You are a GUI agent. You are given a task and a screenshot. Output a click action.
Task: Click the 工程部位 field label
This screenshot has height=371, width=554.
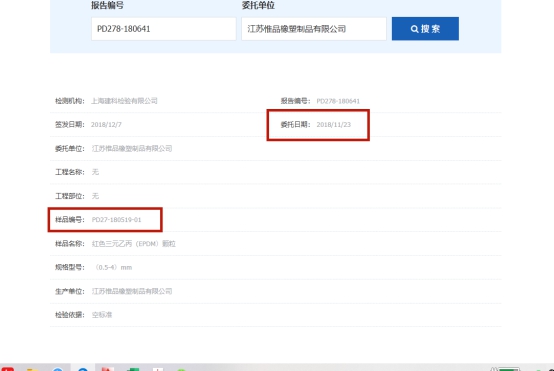pos(70,196)
